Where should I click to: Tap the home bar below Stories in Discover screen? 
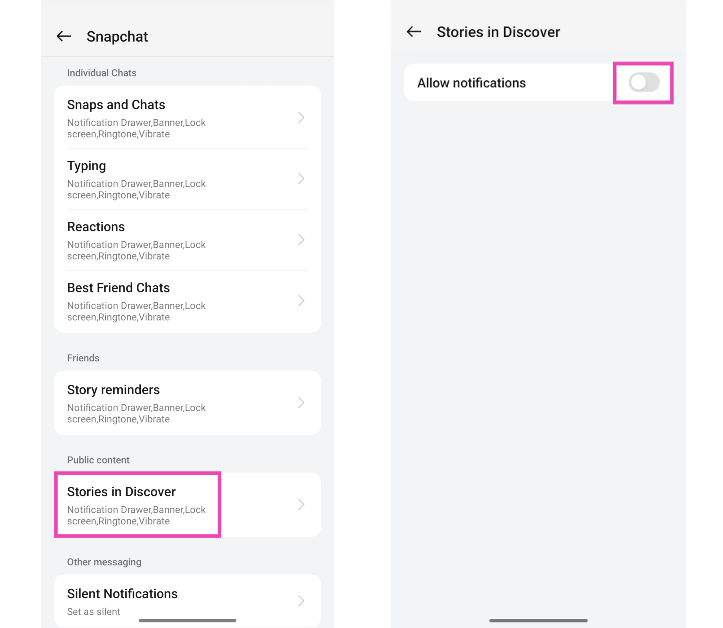click(538, 620)
